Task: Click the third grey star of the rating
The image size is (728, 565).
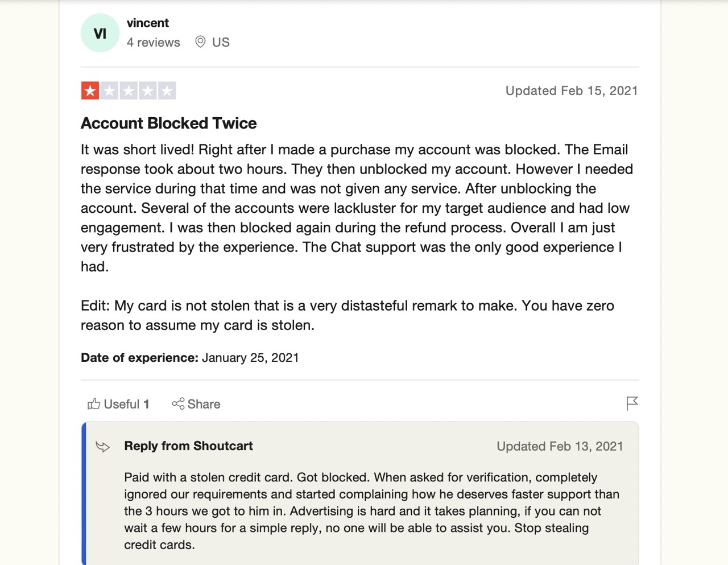Action: pos(129,90)
